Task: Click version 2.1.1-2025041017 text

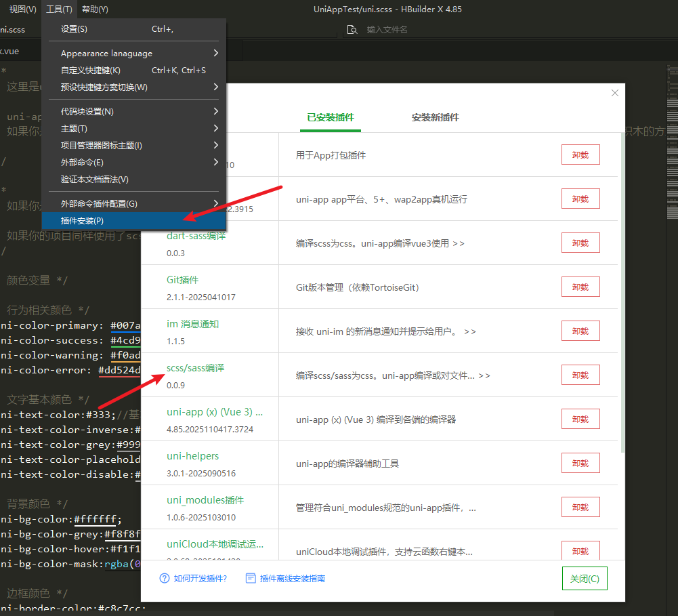Action: (x=201, y=297)
